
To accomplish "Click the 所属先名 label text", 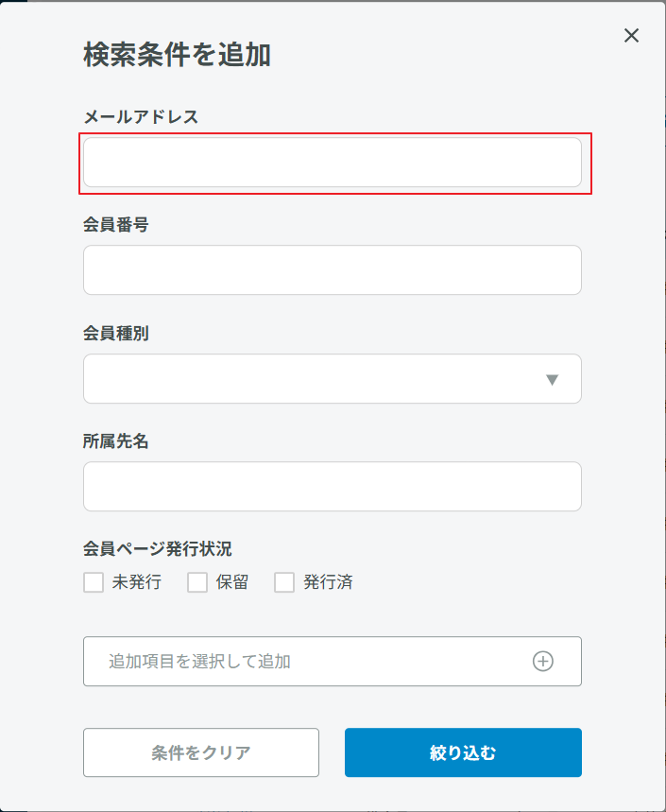I will [116, 441].
